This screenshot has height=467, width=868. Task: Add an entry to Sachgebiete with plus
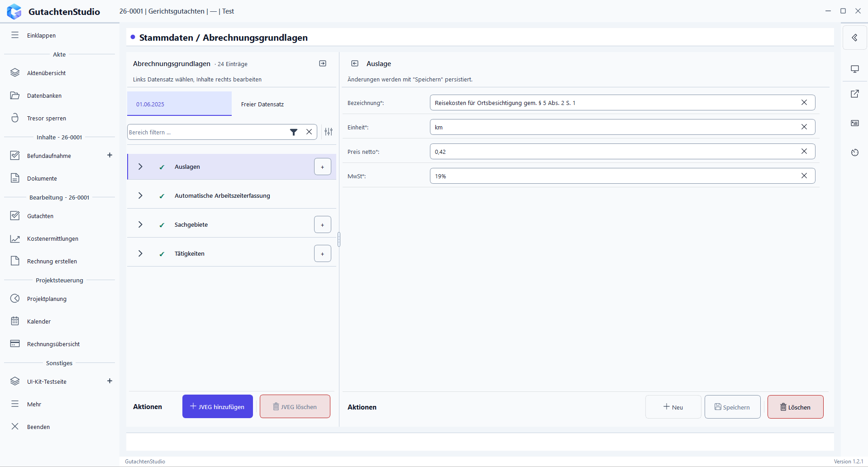(x=323, y=225)
